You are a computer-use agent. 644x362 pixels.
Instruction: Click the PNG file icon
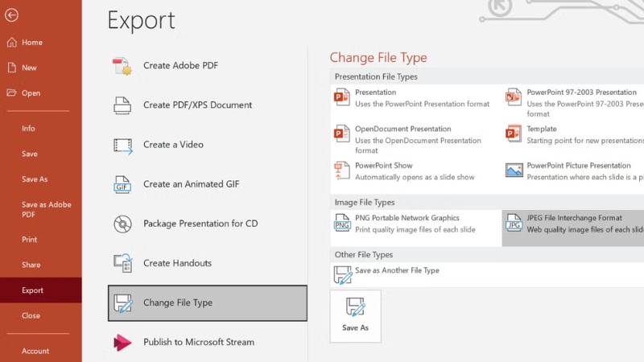[341, 223]
